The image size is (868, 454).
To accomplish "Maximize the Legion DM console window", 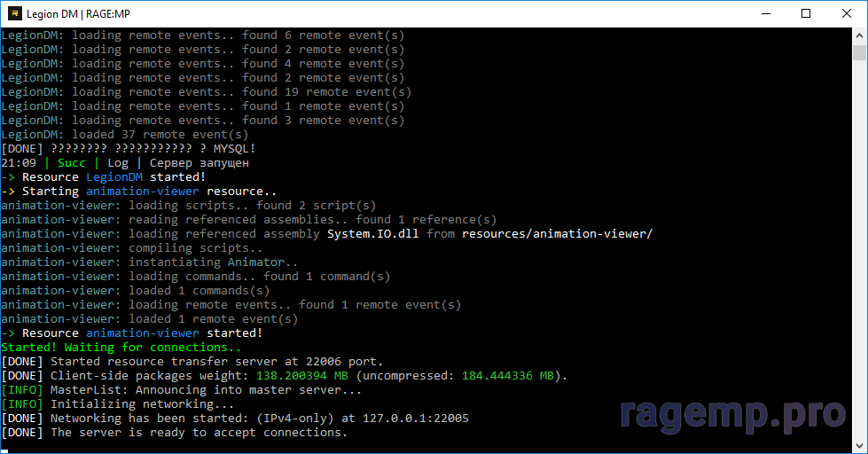I will (x=806, y=13).
